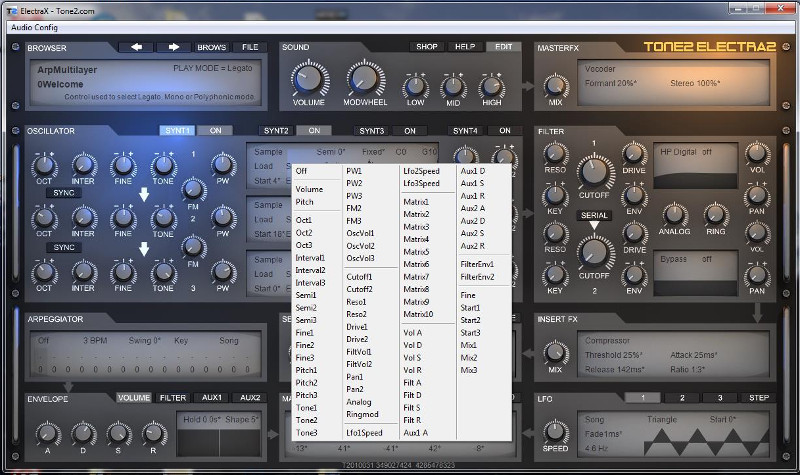This screenshot has height=475, width=800.
Task: Click filter 2 CUTOFF knob
Action: (x=594, y=253)
